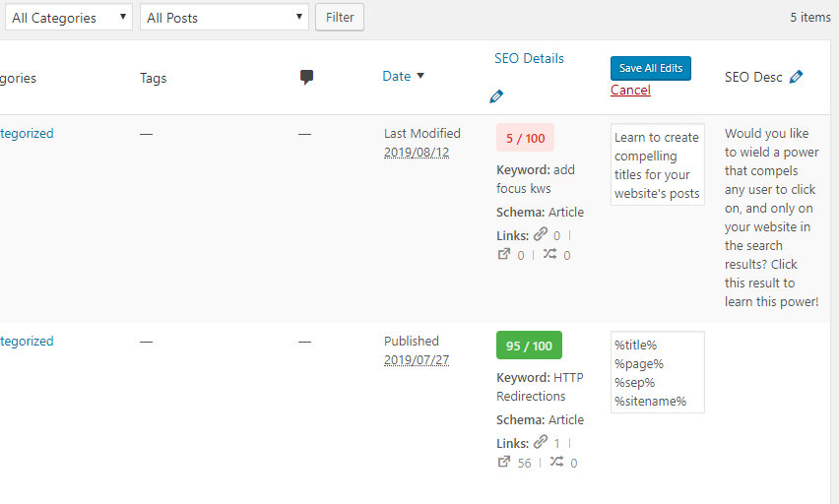The image size is (839, 504).
Task: Click the %title% %page% SEO title field
Action: [x=657, y=372]
